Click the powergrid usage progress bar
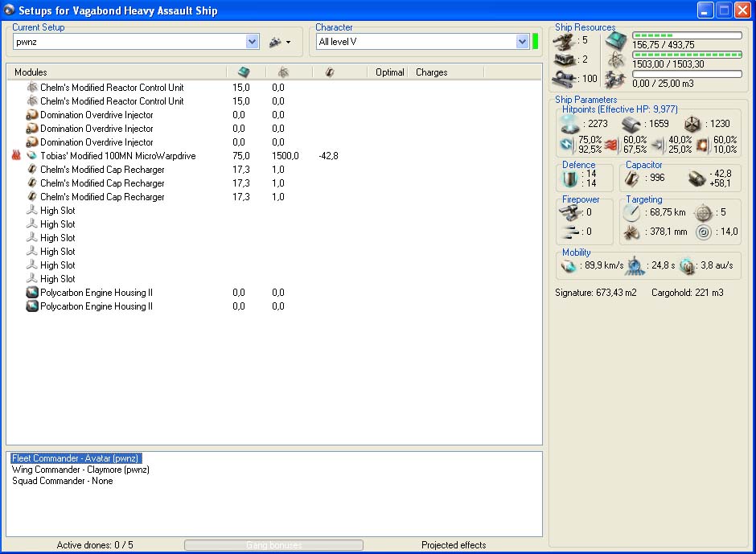 click(687, 55)
